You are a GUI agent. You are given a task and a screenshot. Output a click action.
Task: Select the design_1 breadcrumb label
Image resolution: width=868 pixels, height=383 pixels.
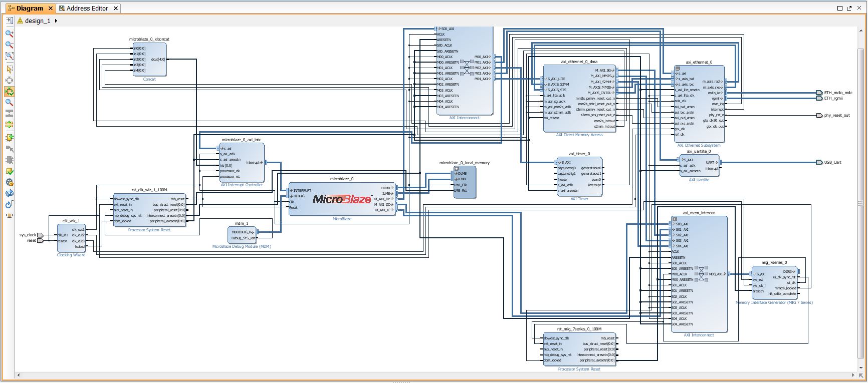(x=38, y=21)
